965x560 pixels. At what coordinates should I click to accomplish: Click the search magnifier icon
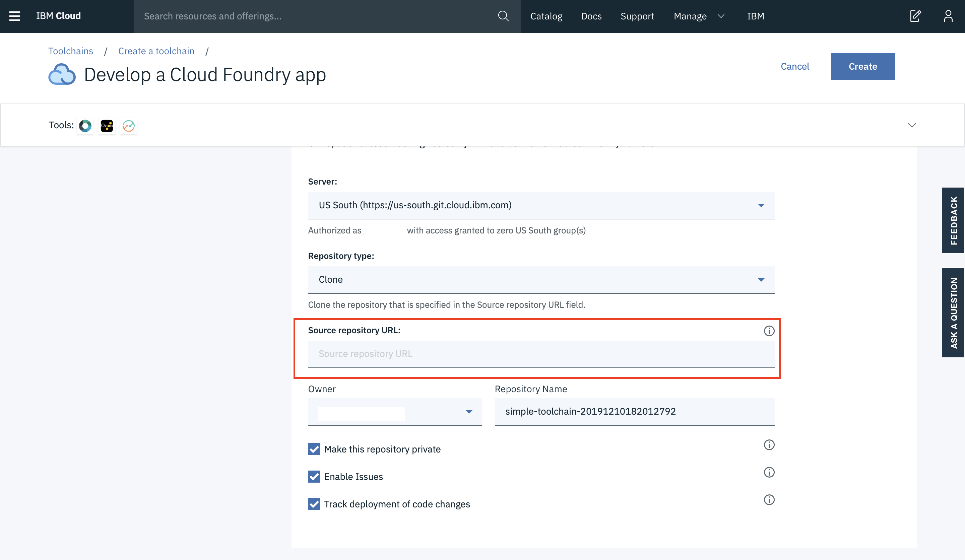[x=503, y=16]
